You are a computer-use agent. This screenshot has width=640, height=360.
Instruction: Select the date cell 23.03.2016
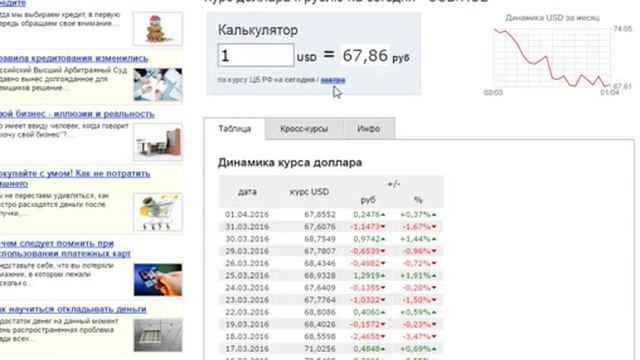[x=247, y=300]
